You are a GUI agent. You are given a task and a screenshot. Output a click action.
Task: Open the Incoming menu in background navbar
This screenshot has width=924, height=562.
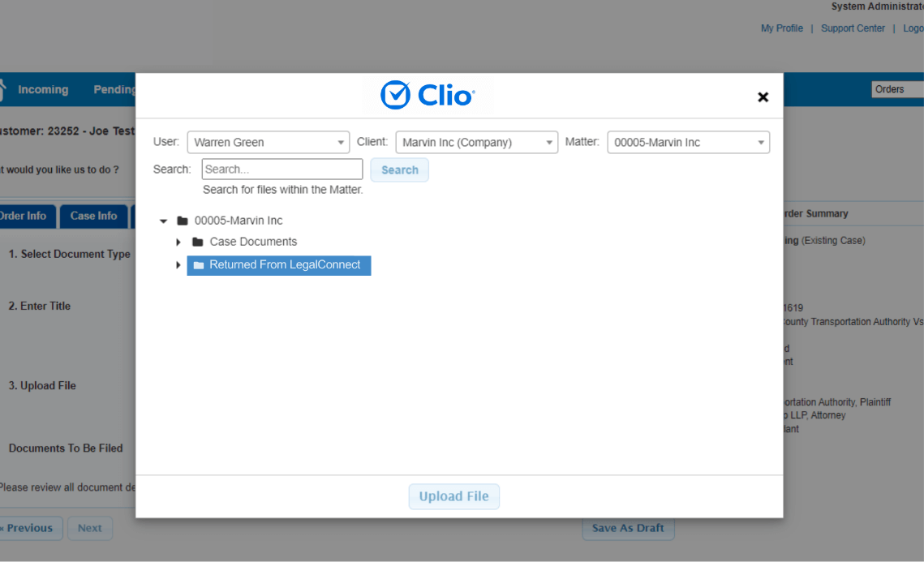click(43, 89)
